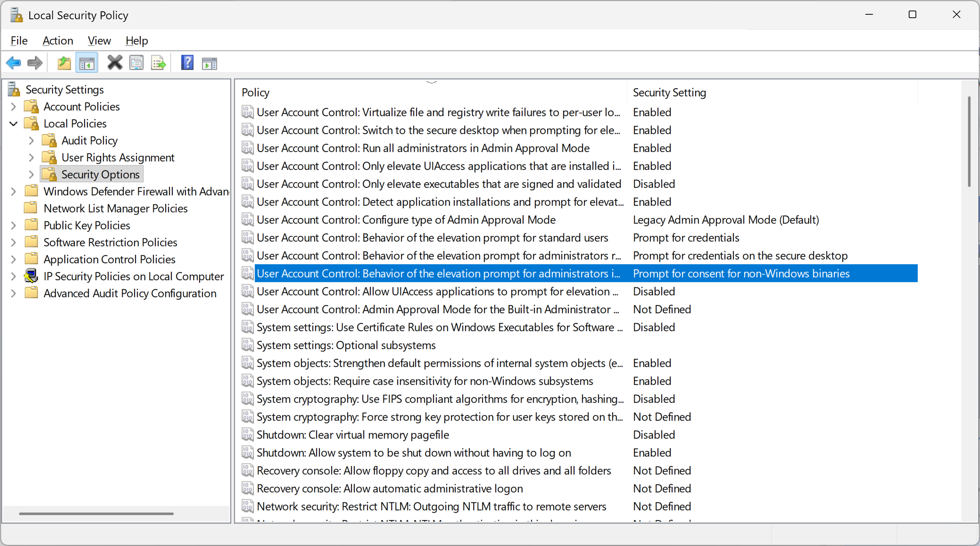980x546 pixels.
Task: Click the Export List toolbar icon
Action: [x=158, y=63]
